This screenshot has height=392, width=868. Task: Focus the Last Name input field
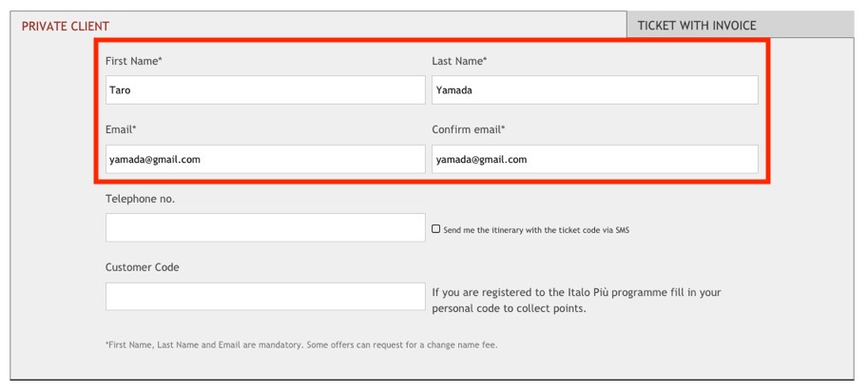pos(594,90)
